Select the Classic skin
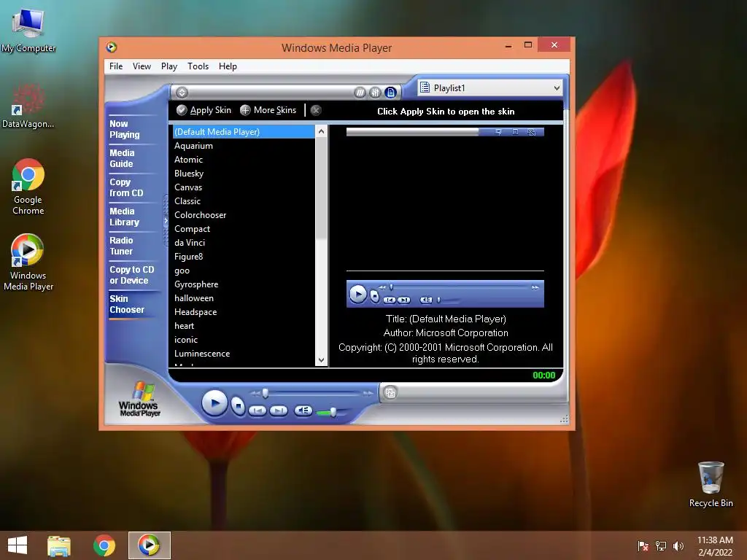The width and height of the screenshot is (747, 560). (x=244, y=201)
